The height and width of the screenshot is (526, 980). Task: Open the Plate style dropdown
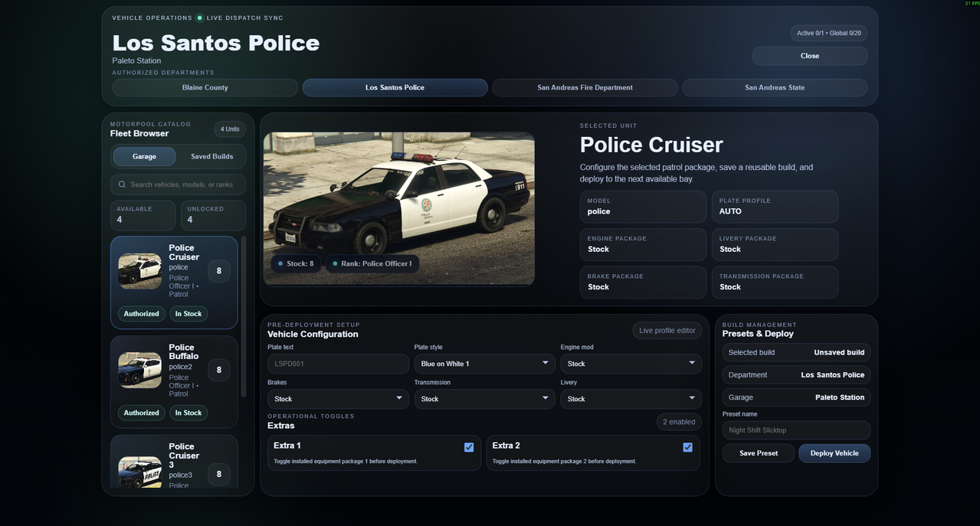click(x=484, y=364)
